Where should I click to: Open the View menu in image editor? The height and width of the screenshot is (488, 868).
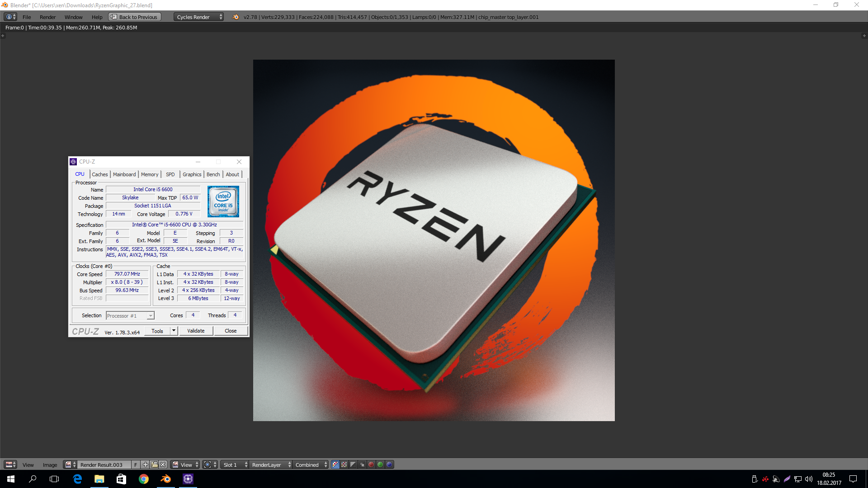[28, 465]
